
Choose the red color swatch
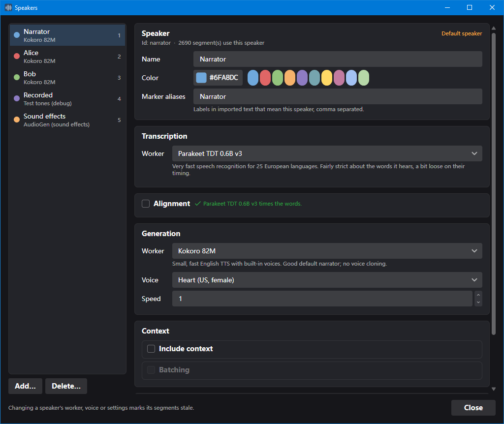(x=265, y=78)
